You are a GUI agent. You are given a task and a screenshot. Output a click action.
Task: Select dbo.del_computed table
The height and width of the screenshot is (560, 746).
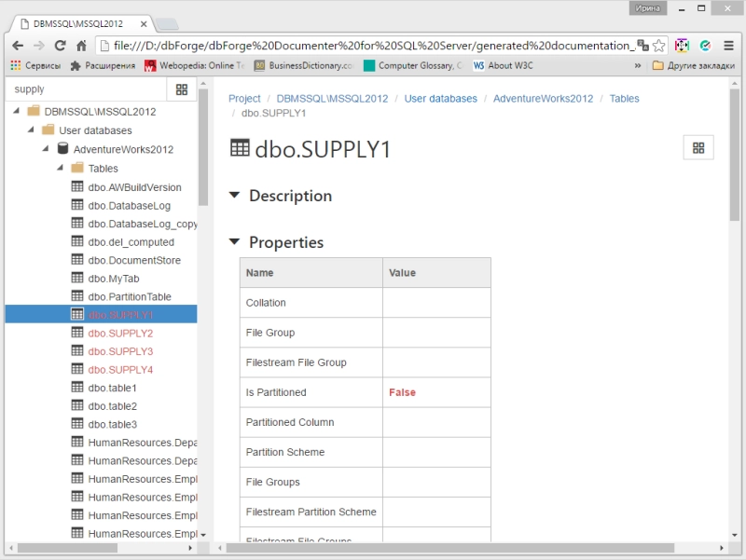131,242
